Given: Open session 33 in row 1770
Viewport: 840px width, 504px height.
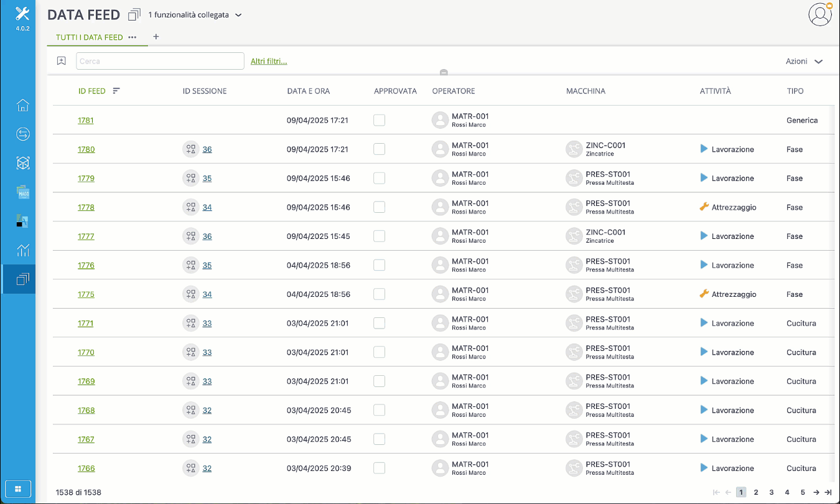Looking at the screenshot, I should click(x=207, y=352).
